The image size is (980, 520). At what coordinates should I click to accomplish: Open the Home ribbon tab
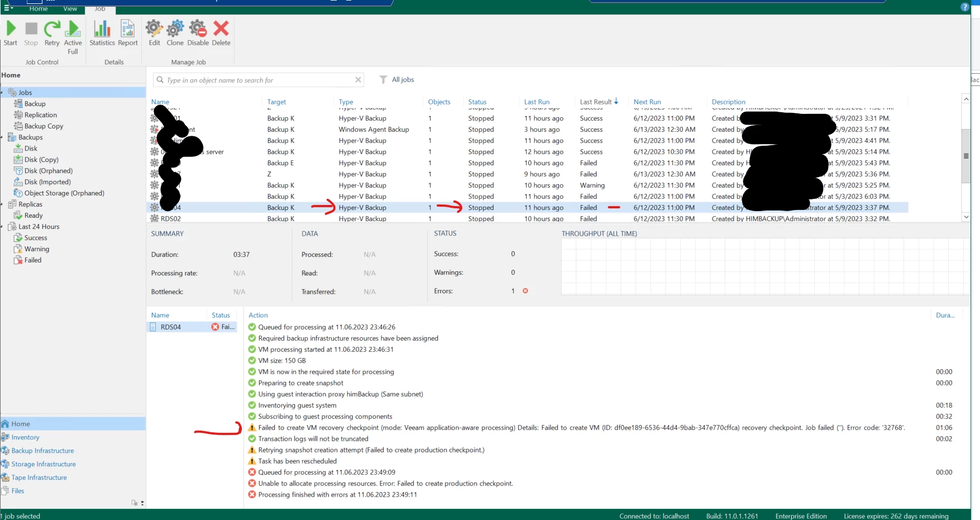[x=39, y=8]
